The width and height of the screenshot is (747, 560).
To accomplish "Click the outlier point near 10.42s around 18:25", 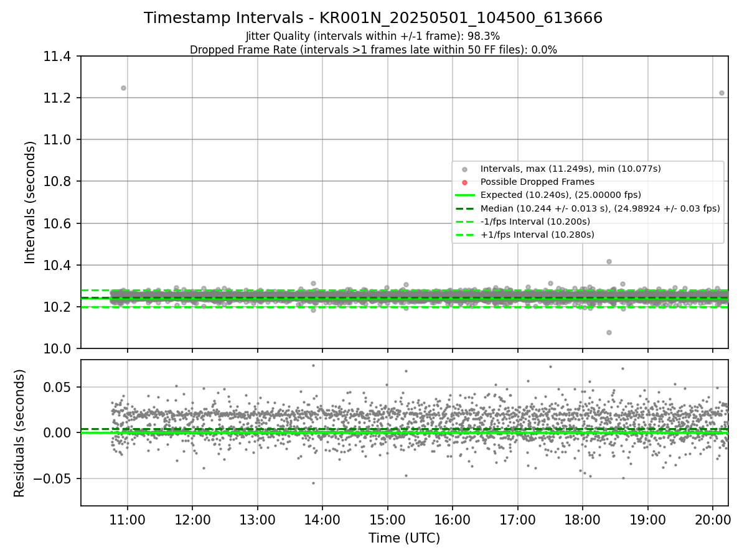I will (609, 261).
